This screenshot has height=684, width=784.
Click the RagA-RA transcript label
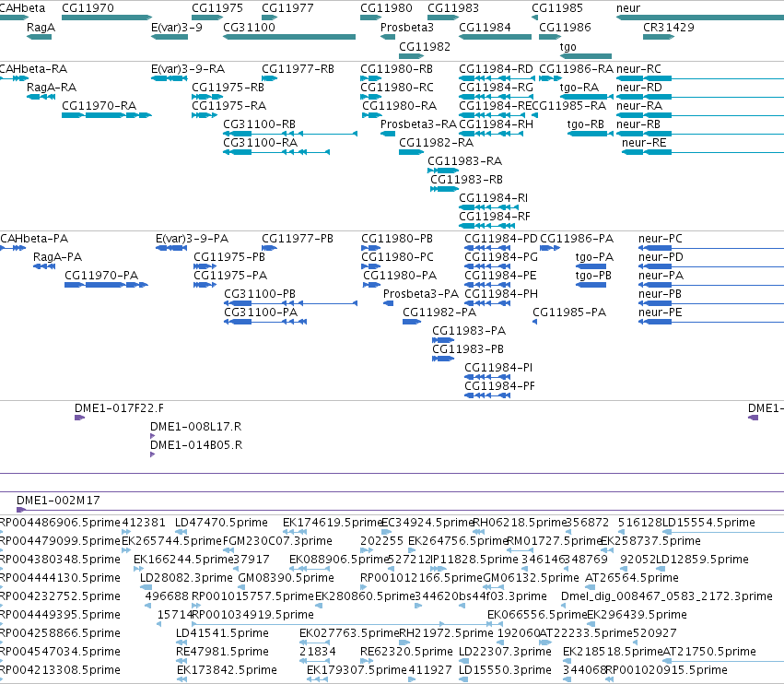tap(52, 88)
